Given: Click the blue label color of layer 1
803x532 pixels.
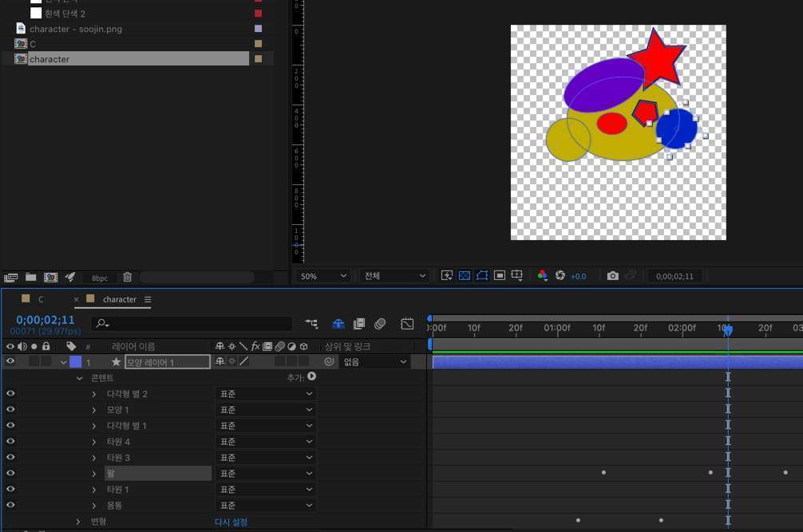Looking at the screenshot, I should click(x=75, y=362).
